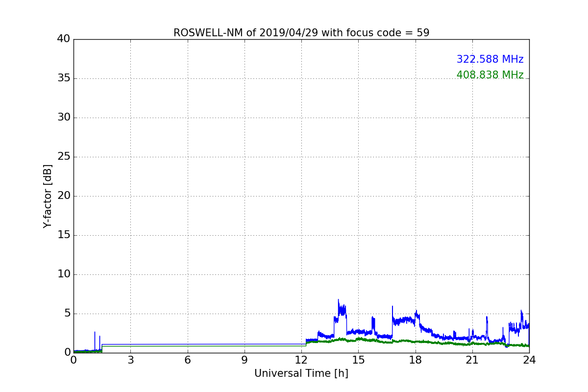Screen dimensions: 588x392
Task: Select the 322.588 MHz legend label
Action: [x=490, y=59]
